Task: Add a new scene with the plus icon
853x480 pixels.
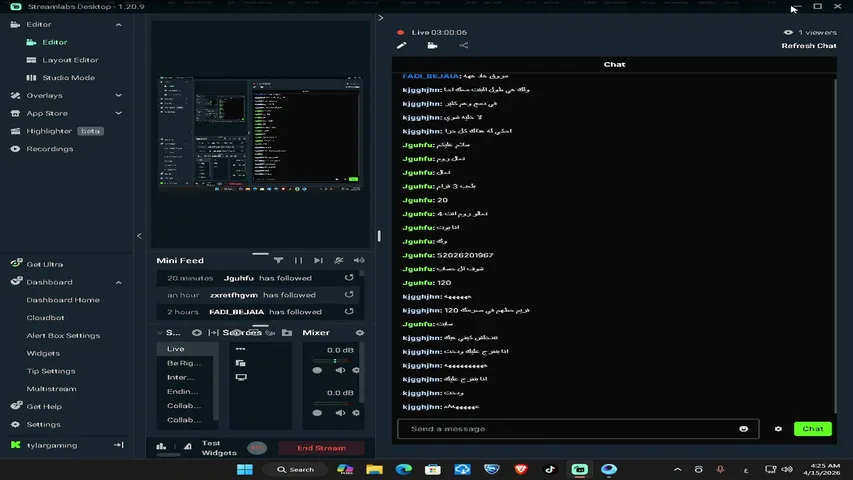Action: click(196, 333)
